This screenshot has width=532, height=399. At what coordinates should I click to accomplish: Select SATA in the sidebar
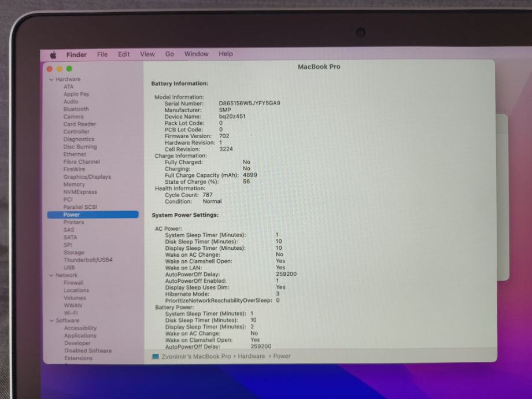(x=70, y=237)
